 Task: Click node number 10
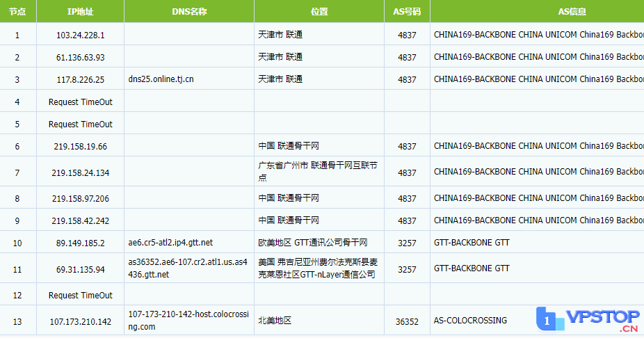click(17, 243)
